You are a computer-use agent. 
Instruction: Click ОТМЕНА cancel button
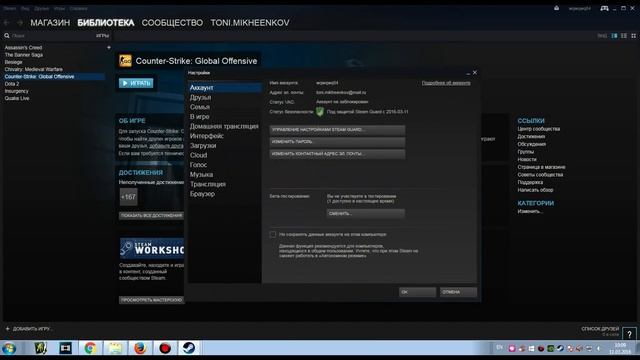(x=458, y=292)
